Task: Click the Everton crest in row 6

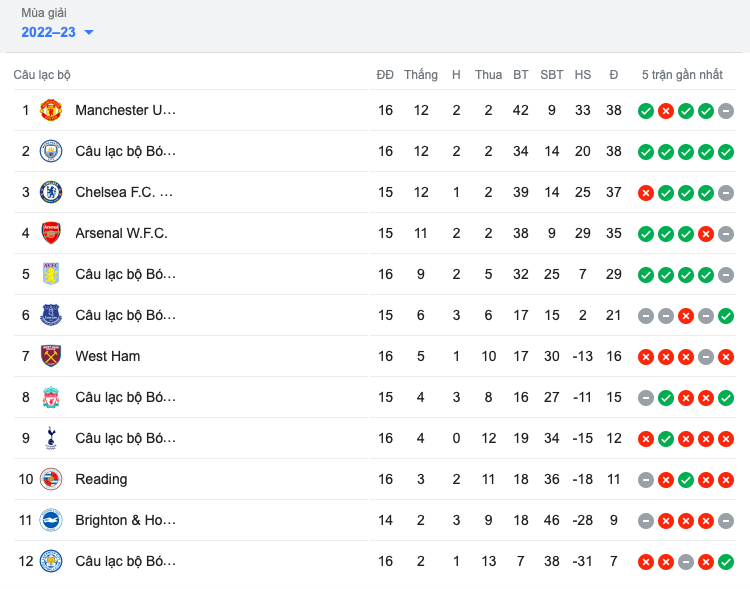Action: point(50,315)
